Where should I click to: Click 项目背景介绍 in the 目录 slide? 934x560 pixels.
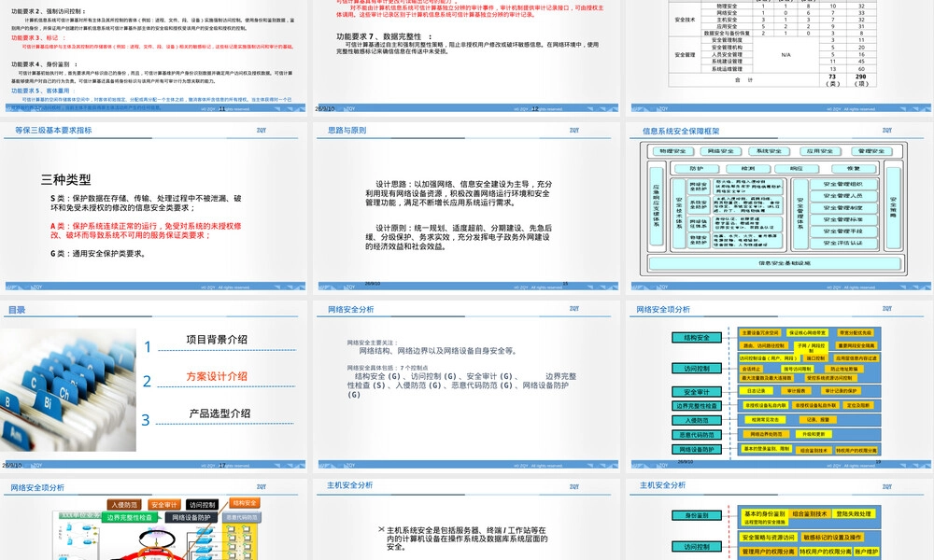pyautogui.click(x=217, y=339)
